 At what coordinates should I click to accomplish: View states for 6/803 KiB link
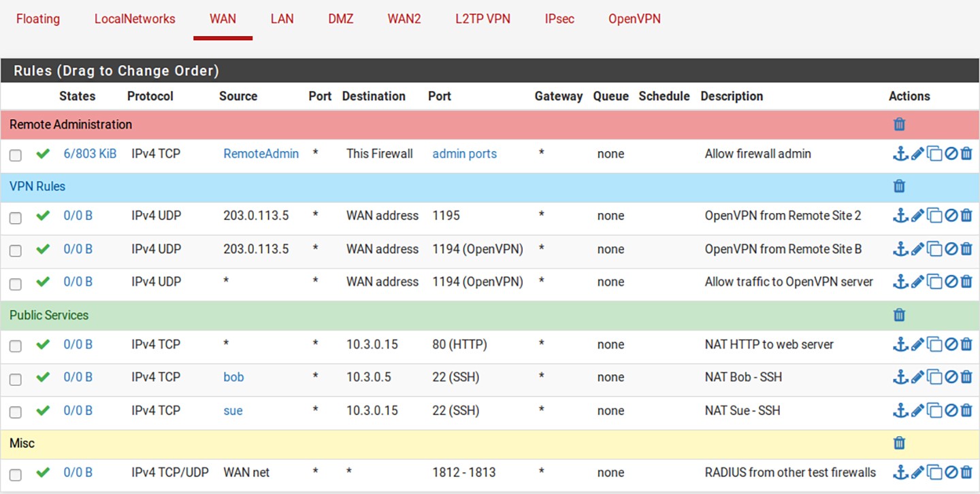(x=90, y=154)
